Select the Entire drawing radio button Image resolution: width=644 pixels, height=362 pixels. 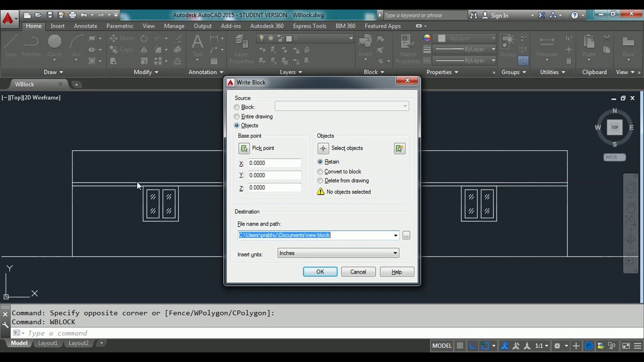click(237, 117)
